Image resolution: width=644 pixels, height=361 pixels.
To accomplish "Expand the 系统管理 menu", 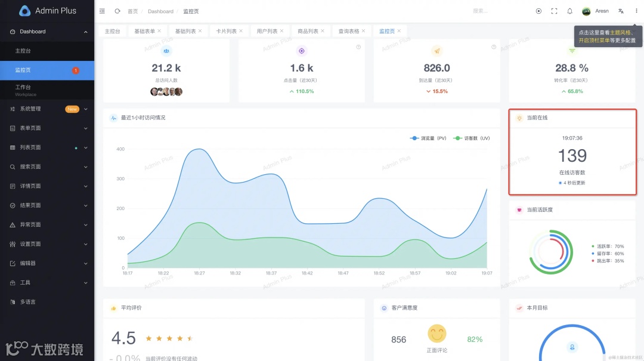I will coord(47,109).
